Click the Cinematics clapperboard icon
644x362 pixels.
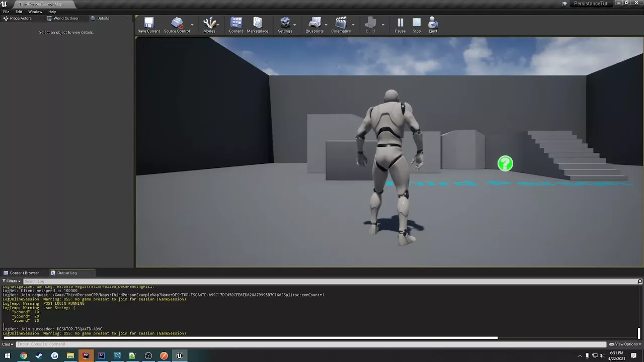341,24
